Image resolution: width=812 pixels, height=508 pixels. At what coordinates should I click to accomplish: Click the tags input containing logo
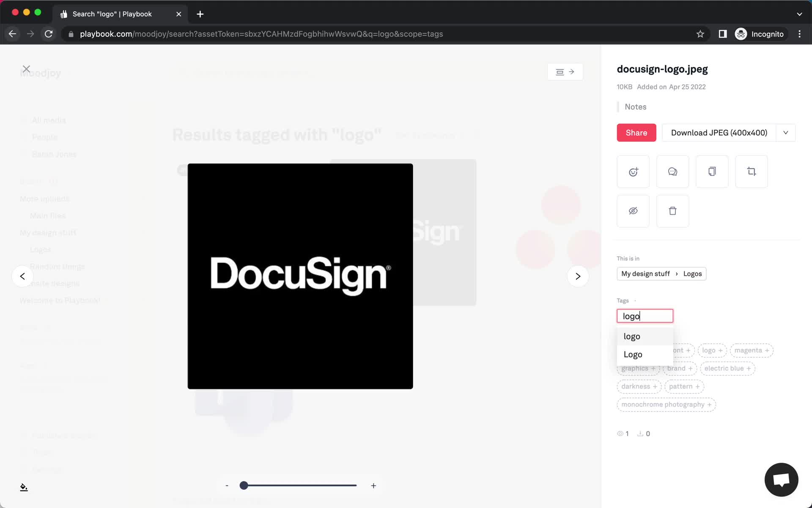(645, 316)
